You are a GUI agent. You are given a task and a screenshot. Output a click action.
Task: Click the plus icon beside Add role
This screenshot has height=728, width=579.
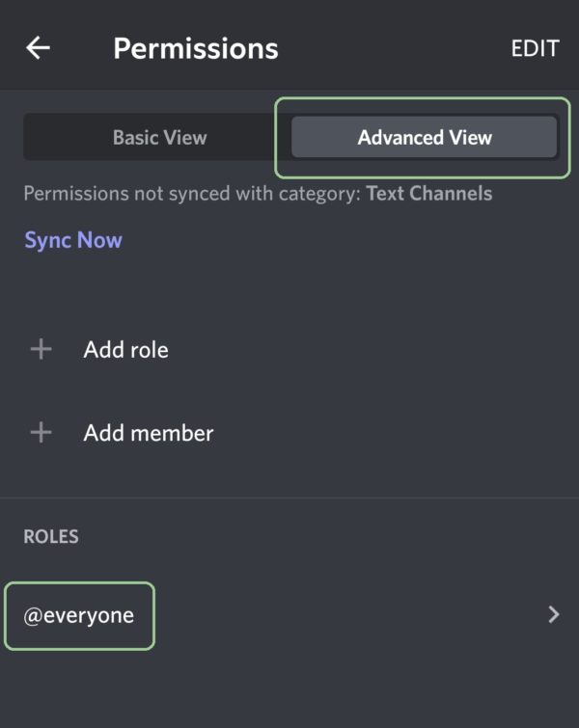[41, 349]
